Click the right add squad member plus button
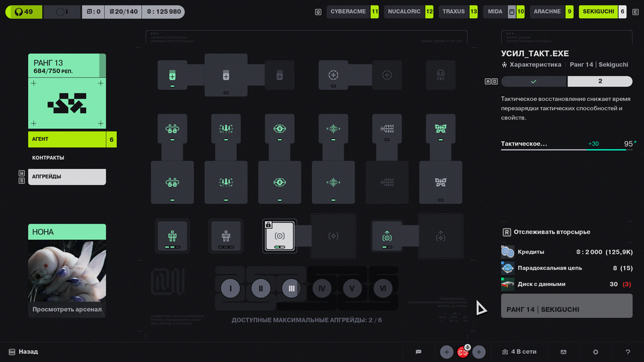This screenshot has width=644, height=362. (478, 352)
